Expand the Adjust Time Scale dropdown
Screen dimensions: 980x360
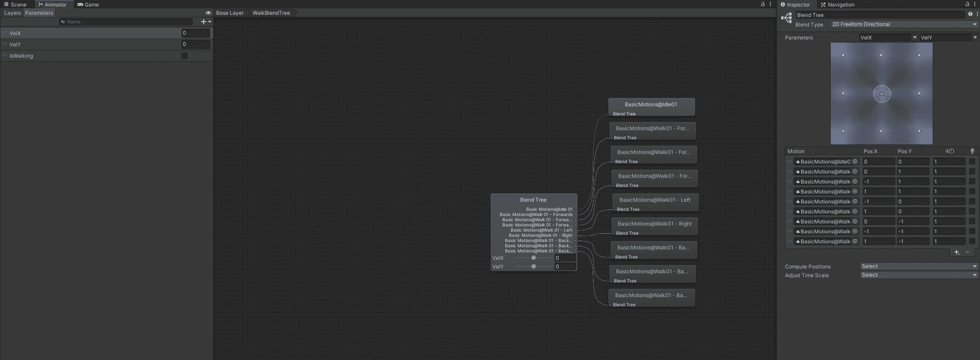[x=919, y=275]
